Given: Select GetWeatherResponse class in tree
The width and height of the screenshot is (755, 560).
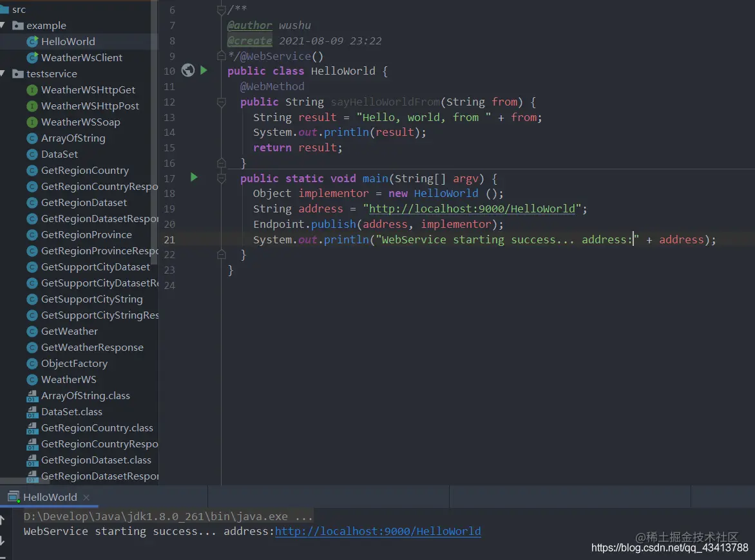Looking at the screenshot, I should tap(92, 348).
